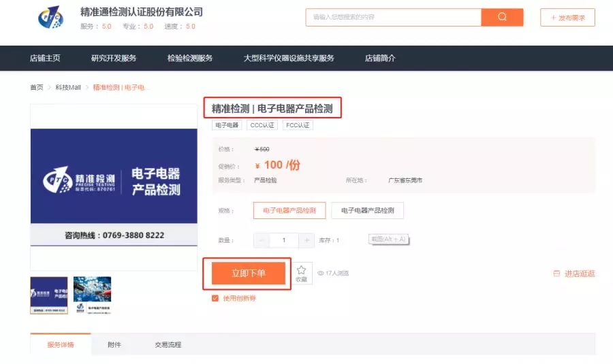
Task: Switch to the 服务详情 tab
Action: 61,344
